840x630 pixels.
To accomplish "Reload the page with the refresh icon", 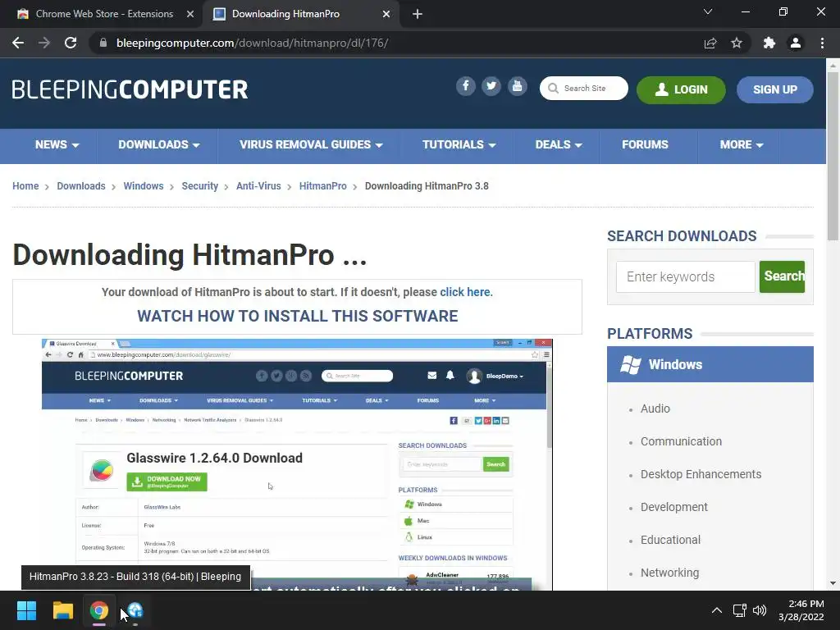I will 71,43.
